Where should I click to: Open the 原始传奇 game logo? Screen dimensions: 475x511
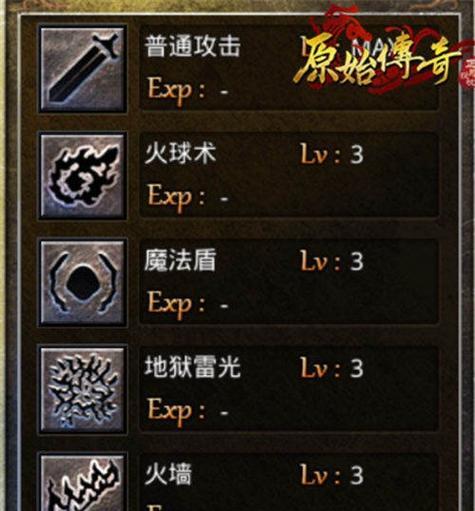[x=377, y=60]
